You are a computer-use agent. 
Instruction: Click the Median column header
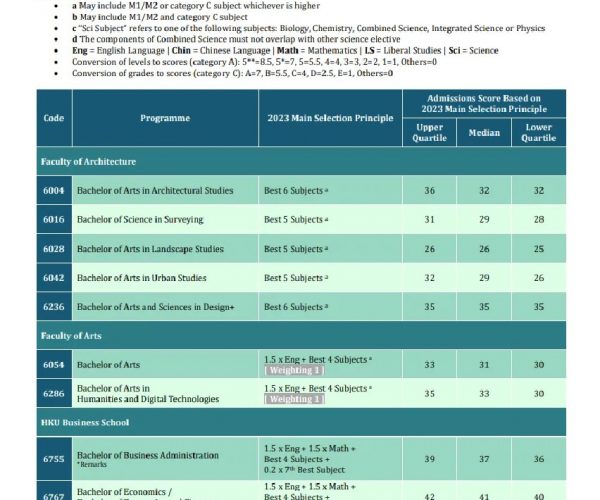tap(484, 132)
